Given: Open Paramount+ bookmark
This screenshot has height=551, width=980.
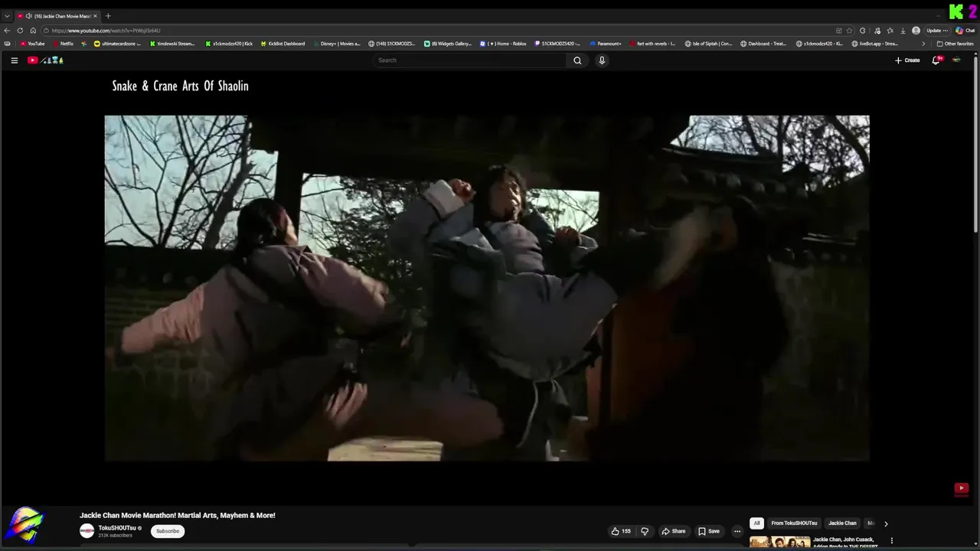Looking at the screenshot, I should [x=606, y=44].
